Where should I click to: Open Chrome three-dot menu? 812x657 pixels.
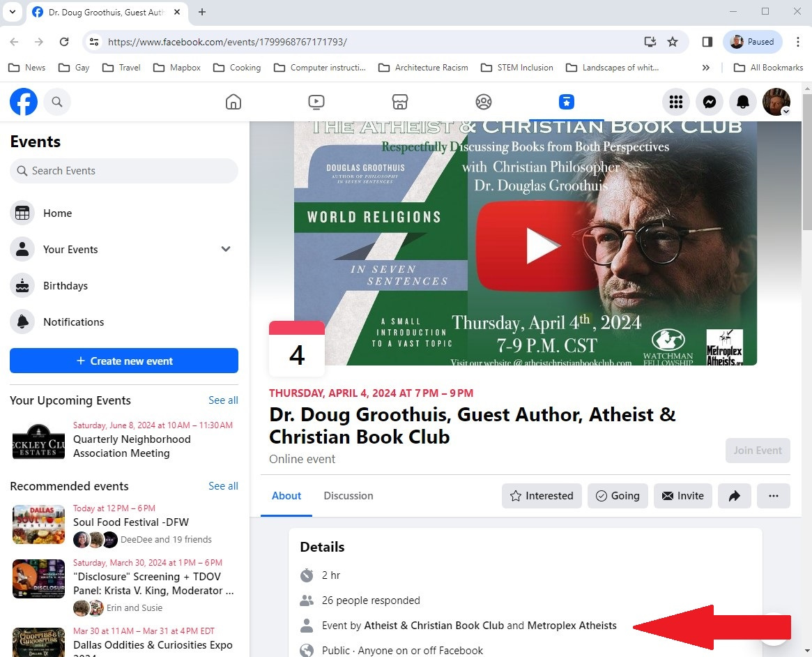pyautogui.click(x=798, y=42)
